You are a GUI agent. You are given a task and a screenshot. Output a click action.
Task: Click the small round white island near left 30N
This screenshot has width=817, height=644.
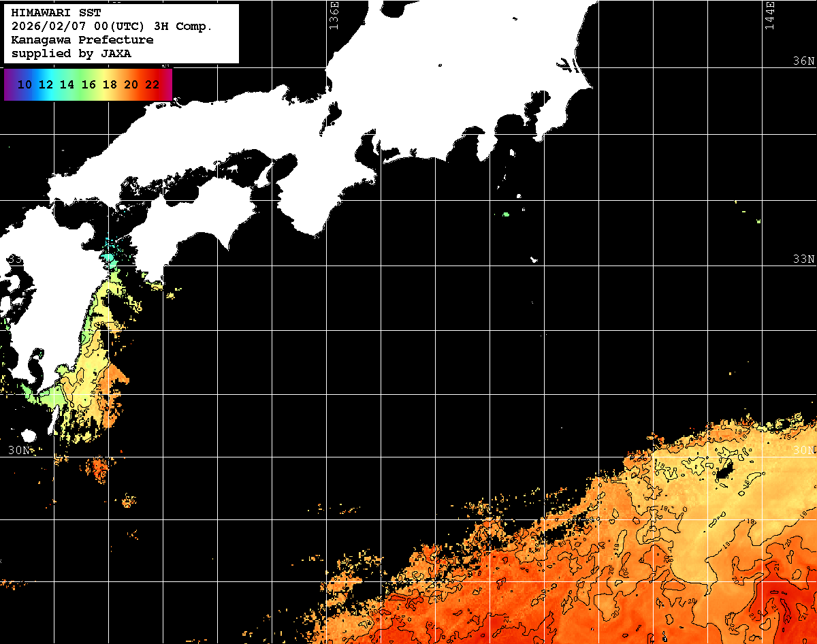pyautogui.click(x=29, y=436)
